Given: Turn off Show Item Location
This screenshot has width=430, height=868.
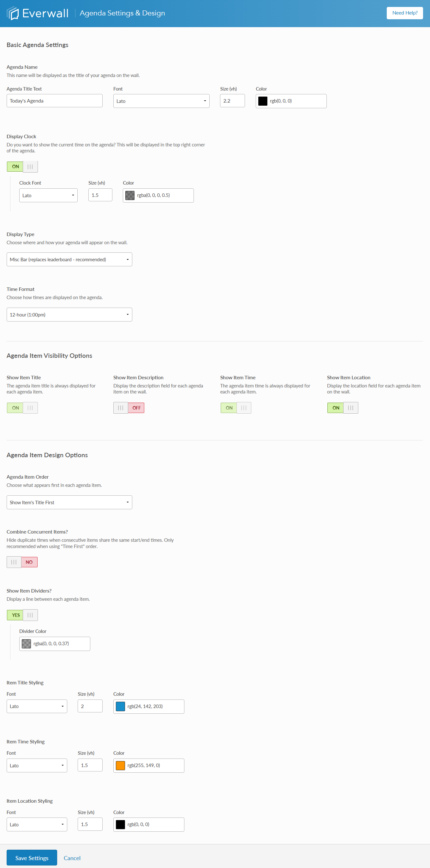Looking at the screenshot, I should click(x=350, y=408).
